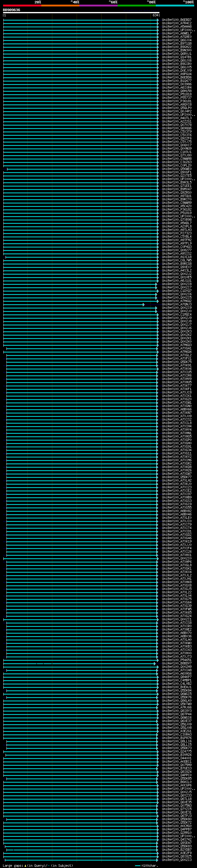Select the UniRef100_Q86LK0 label
This screenshot has height=868, width=197.
[176, 701]
